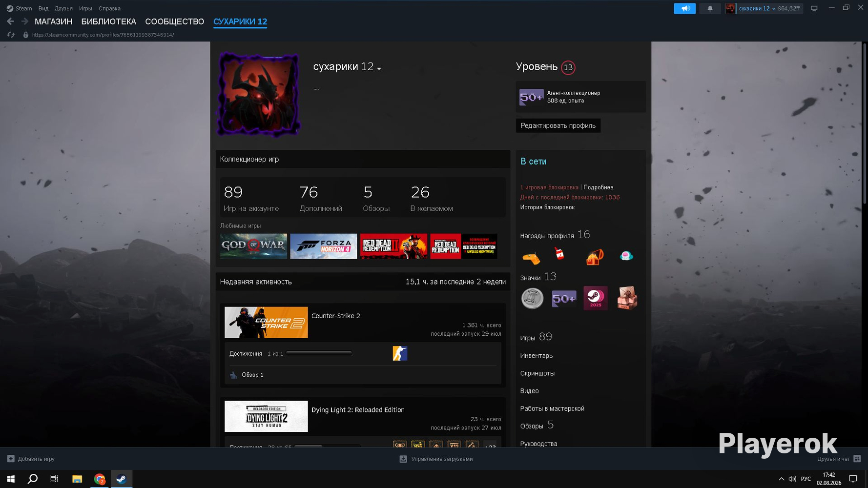Screen dimensions: 868x488
Task: Show hidden system tray icons
Action: tap(781, 479)
